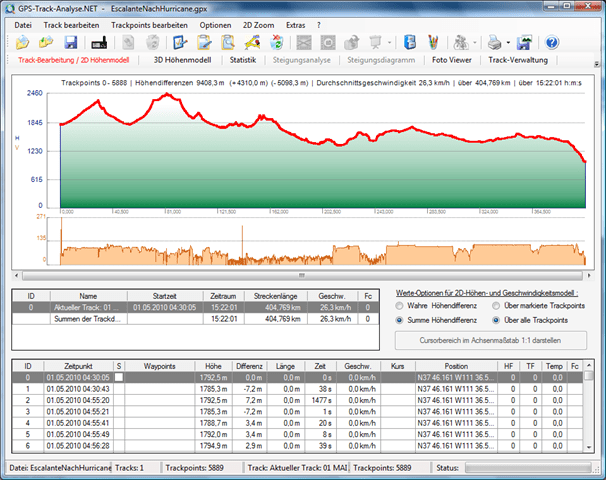This screenshot has width=606, height=480.
Task: Open the 'Track bearbeiten' menu
Action: (x=71, y=23)
